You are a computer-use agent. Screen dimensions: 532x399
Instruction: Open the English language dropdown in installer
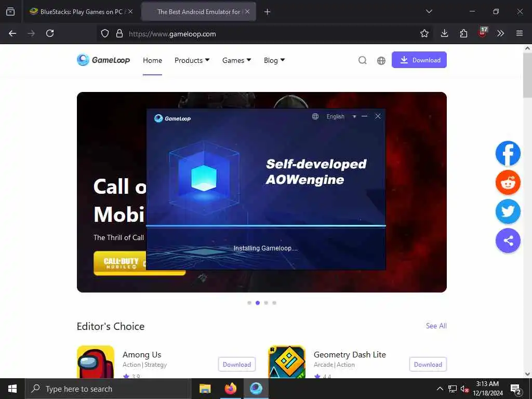pyautogui.click(x=341, y=116)
